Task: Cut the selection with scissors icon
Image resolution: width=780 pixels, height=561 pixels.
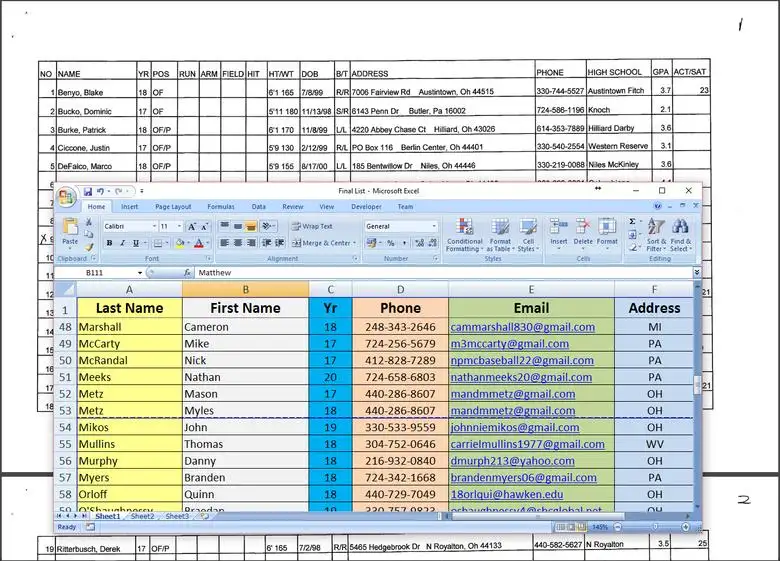Action: [89, 222]
